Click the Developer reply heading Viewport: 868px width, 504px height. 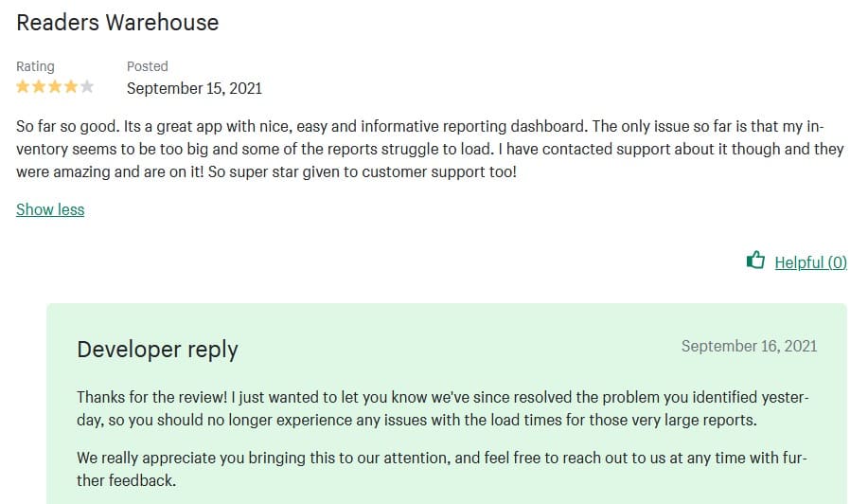(x=158, y=350)
